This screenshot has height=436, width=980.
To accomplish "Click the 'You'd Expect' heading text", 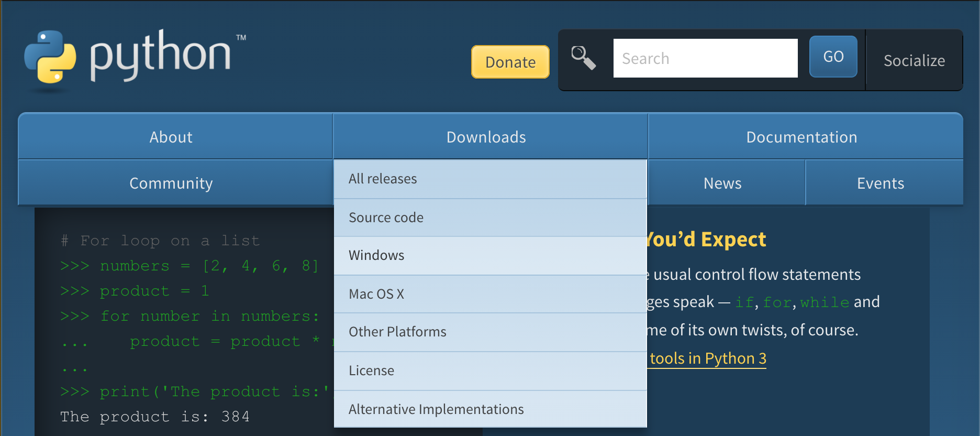I will [x=707, y=239].
